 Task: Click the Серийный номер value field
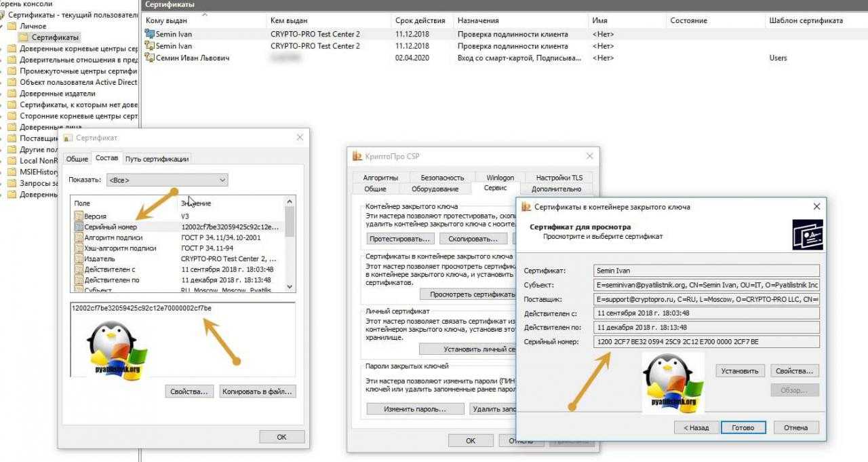click(x=707, y=342)
